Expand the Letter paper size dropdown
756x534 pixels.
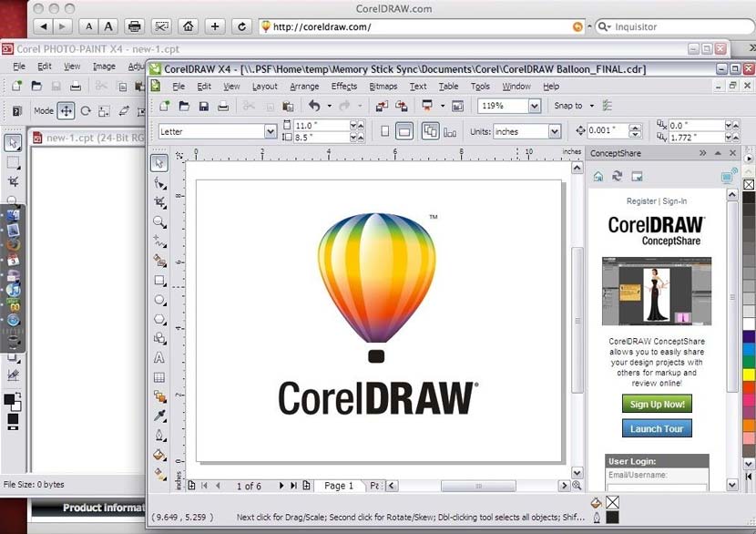pyautogui.click(x=270, y=131)
